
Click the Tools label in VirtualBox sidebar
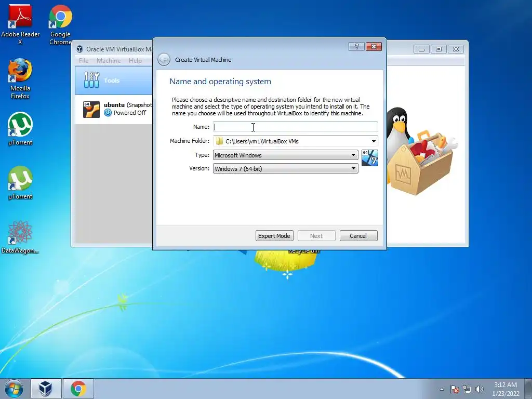coord(112,81)
